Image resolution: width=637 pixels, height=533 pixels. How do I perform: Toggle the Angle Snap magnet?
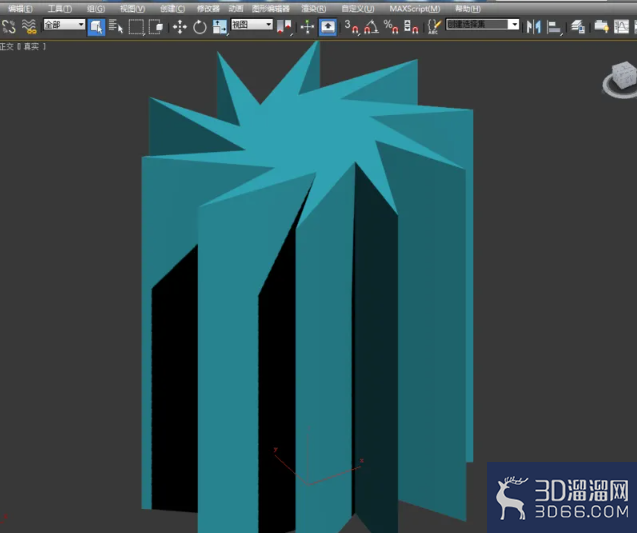pos(371,27)
